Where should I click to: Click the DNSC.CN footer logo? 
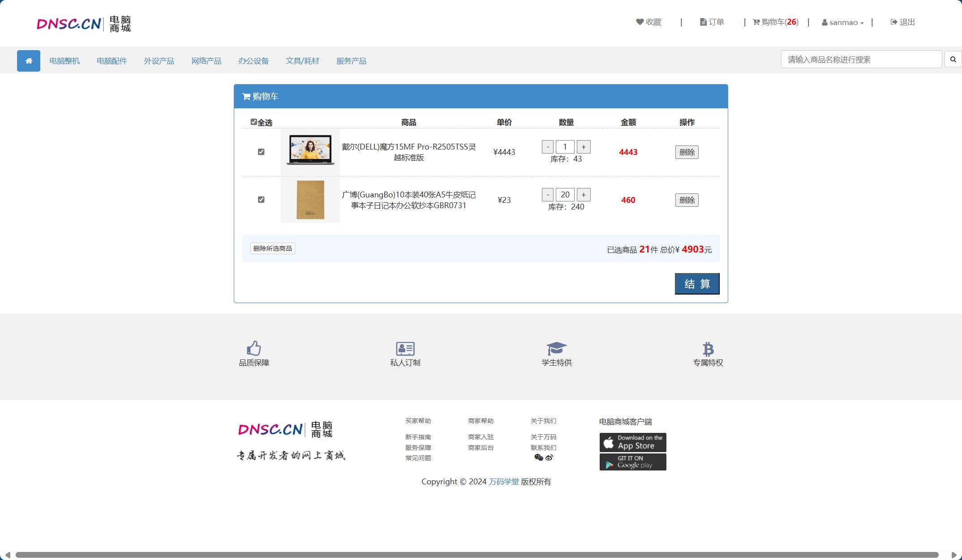(x=285, y=429)
